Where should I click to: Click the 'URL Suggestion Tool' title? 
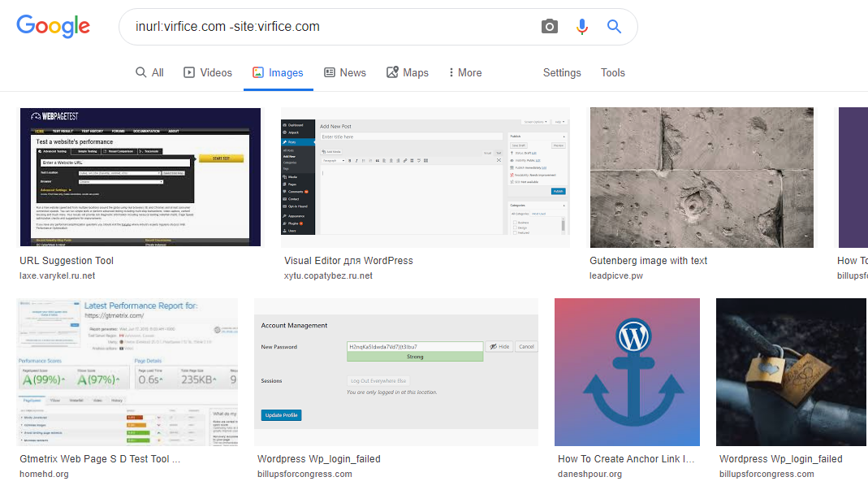[67, 261]
